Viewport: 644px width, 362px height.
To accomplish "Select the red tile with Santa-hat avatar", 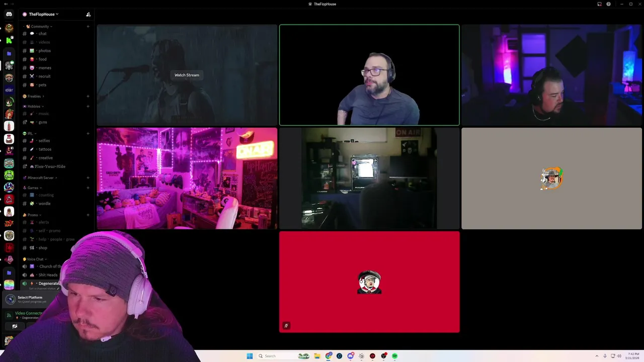I will click(x=369, y=282).
